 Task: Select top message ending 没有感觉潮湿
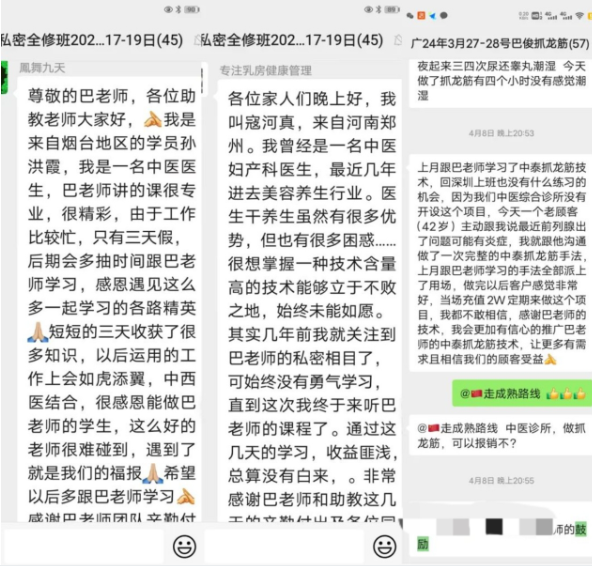[x=501, y=82]
